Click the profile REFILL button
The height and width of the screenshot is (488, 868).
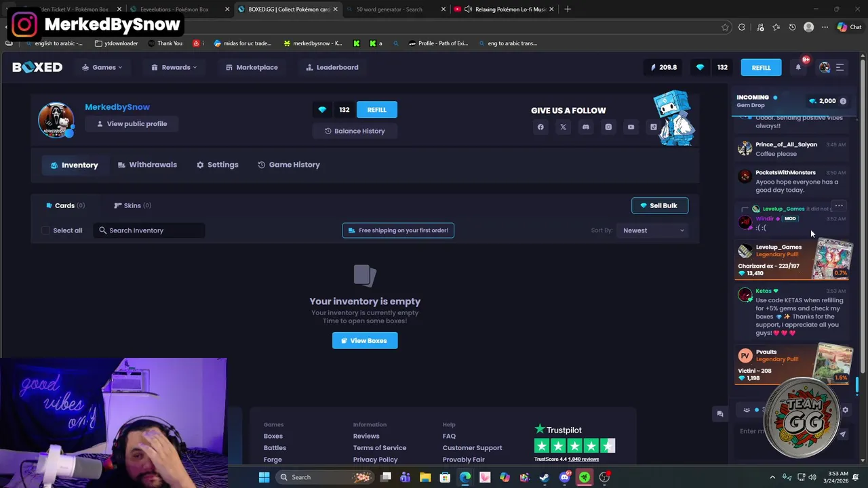[376, 110]
